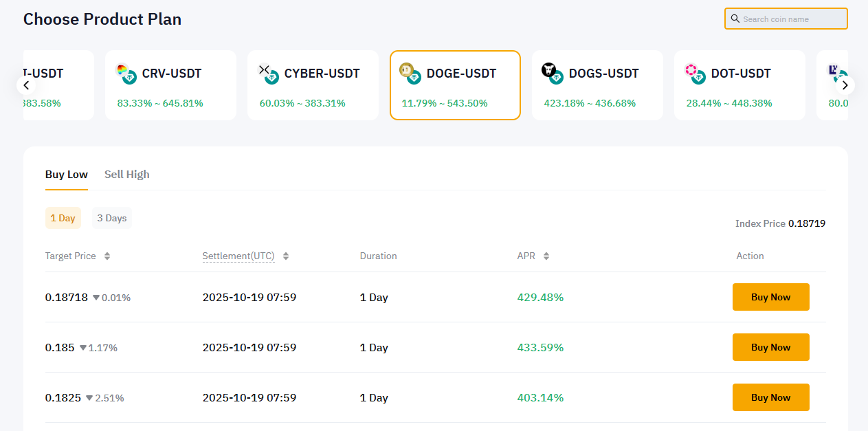The width and height of the screenshot is (868, 431).
Task: Switch to the Buy Low tab
Action: point(67,175)
